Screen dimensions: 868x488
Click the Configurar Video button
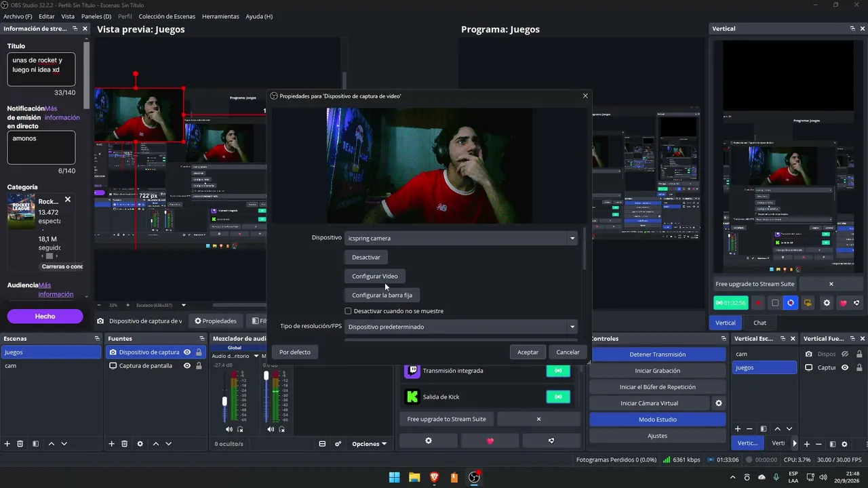click(375, 276)
